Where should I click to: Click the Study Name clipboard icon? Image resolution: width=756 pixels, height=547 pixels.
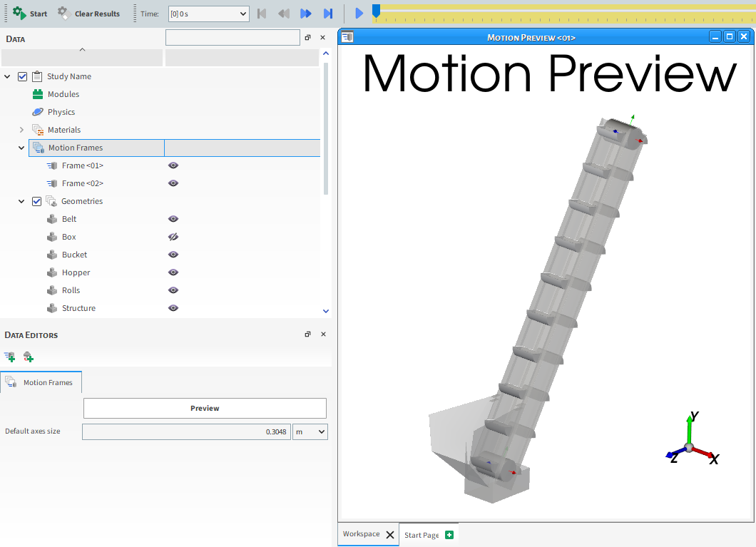(37, 76)
